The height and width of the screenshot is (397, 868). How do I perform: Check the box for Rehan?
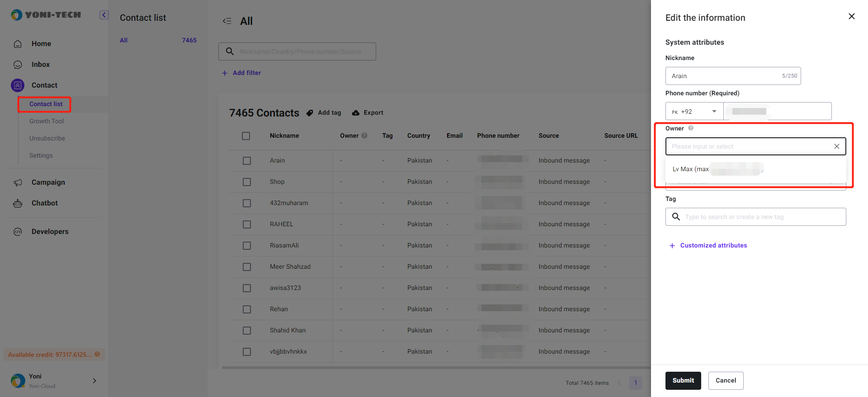(247, 309)
